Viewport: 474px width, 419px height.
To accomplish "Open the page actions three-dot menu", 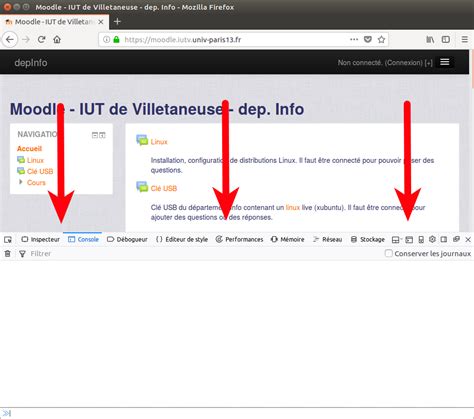I will [x=354, y=39].
